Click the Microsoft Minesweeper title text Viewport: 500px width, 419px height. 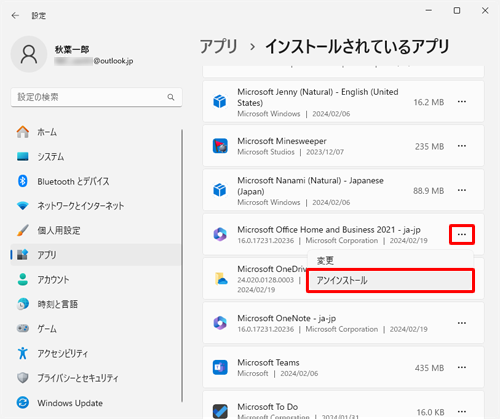[x=282, y=141]
